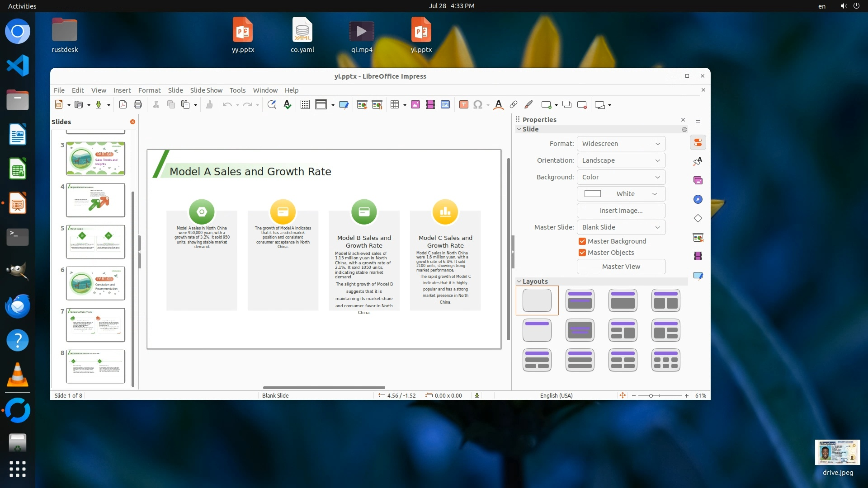Click the Insert Image toolbar icon
This screenshot has width=868, height=488.
pyautogui.click(x=415, y=105)
